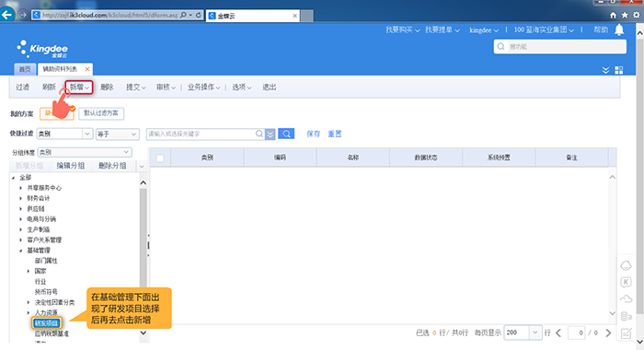This screenshot has height=350, width=644.
Task: Click 退出 in the toolbar
Action: (x=269, y=87)
